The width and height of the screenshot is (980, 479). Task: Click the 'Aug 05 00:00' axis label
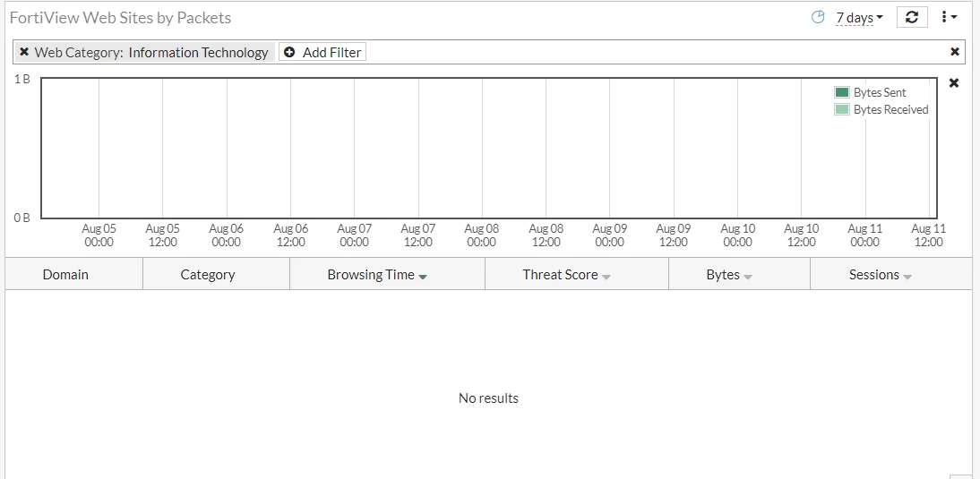tap(99, 235)
